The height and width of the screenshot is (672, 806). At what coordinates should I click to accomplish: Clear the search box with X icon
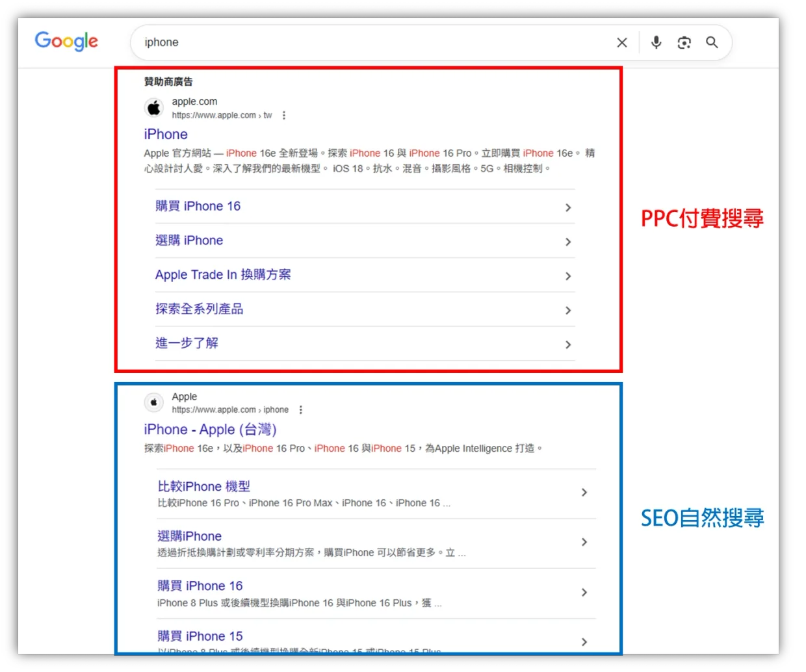tap(622, 42)
